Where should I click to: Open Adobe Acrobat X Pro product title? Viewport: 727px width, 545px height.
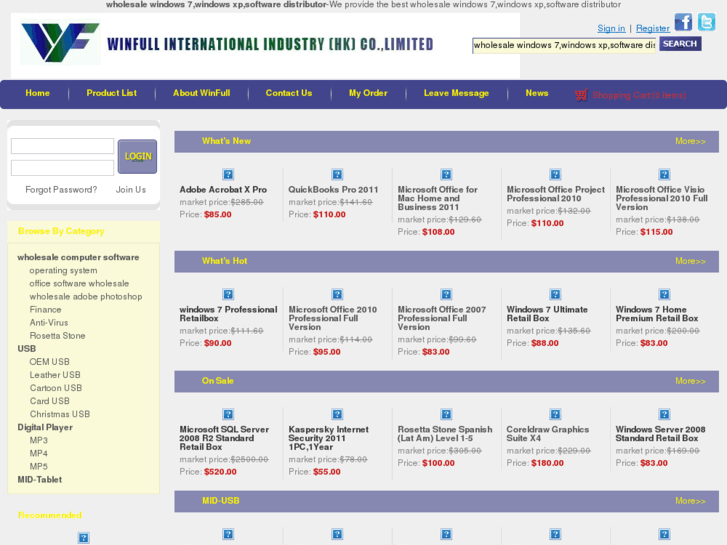pyautogui.click(x=223, y=190)
